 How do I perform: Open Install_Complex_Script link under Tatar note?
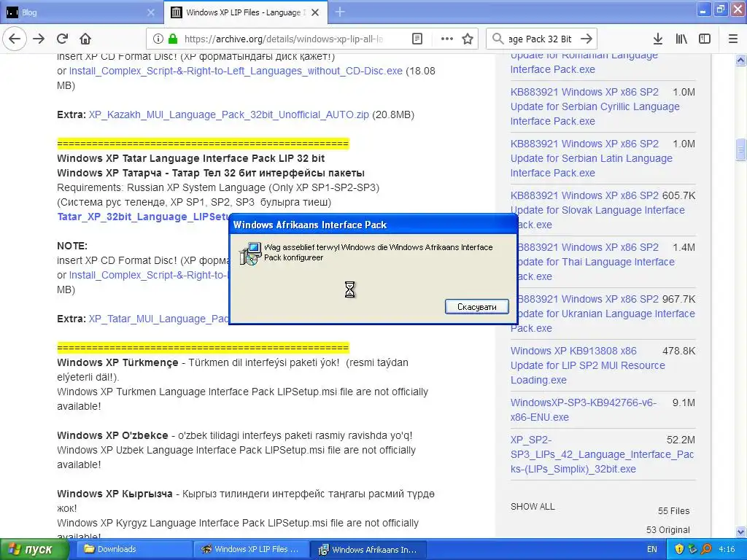pos(149,275)
